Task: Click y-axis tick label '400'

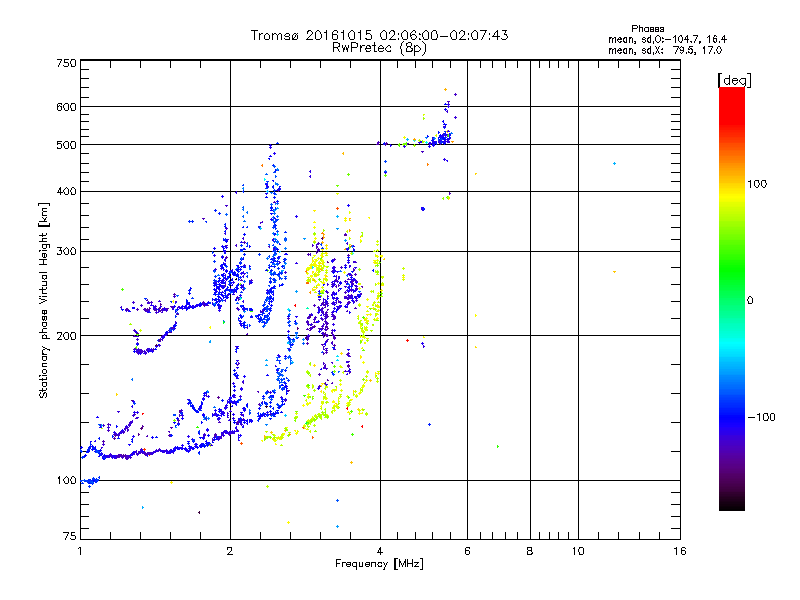Action: click(x=67, y=192)
